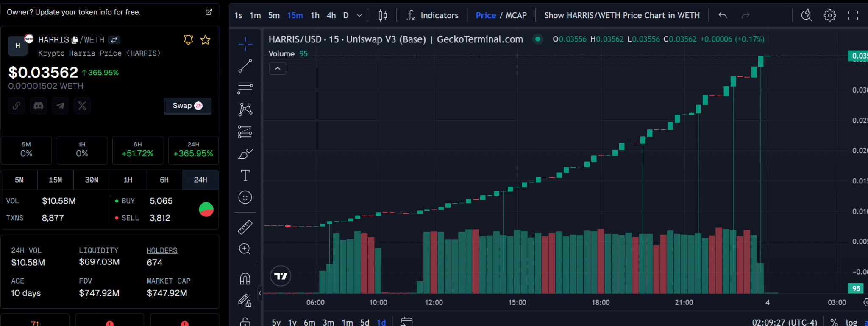The height and width of the screenshot is (326, 868).
Task: Open the candlestick chart type selector
Action: pyautogui.click(x=383, y=16)
